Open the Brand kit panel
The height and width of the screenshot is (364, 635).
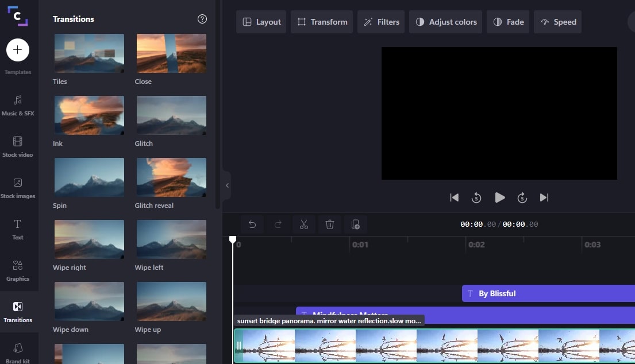(18, 353)
